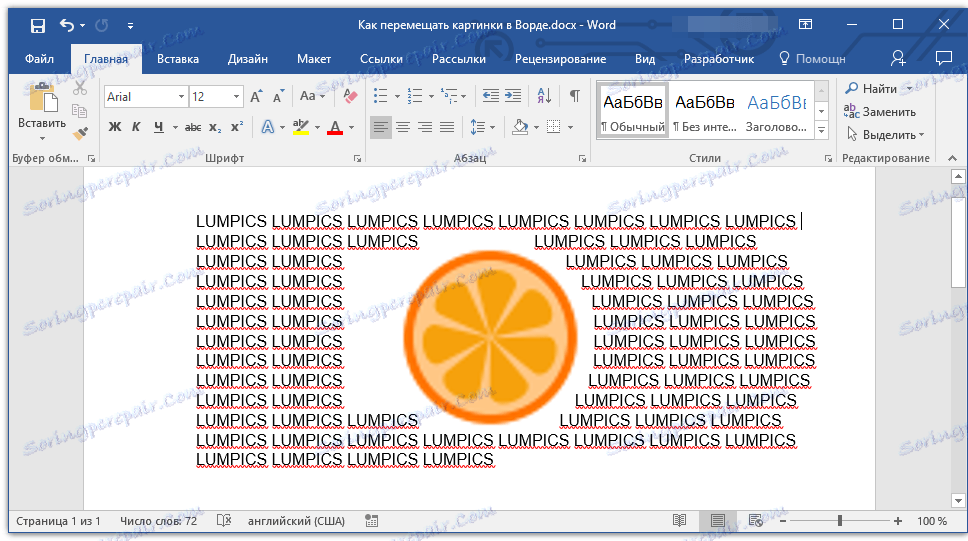Save the document with the floppy disk icon

click(38, 25)
